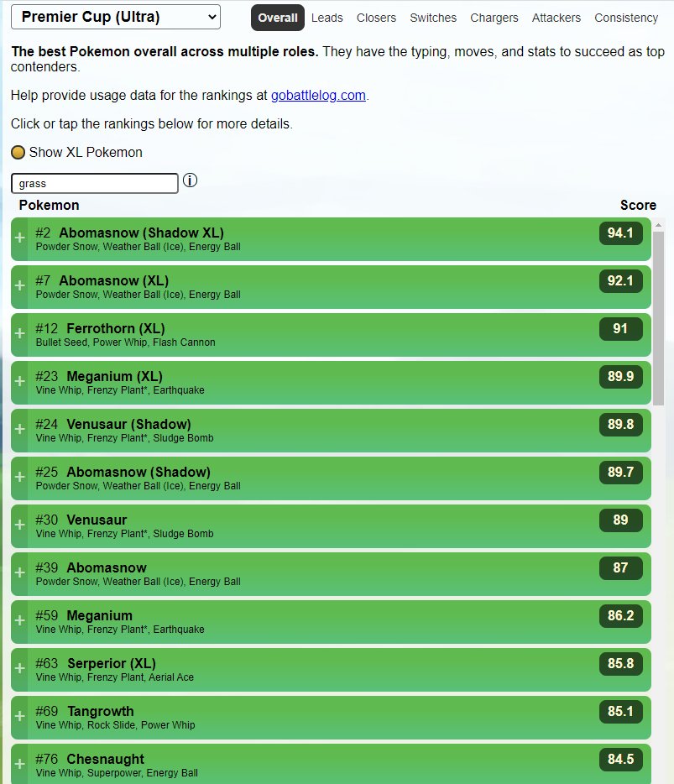The height and width of the screenshot is (784, 674).
Task: Open the Chargers tab
Action: coord(494,18)
